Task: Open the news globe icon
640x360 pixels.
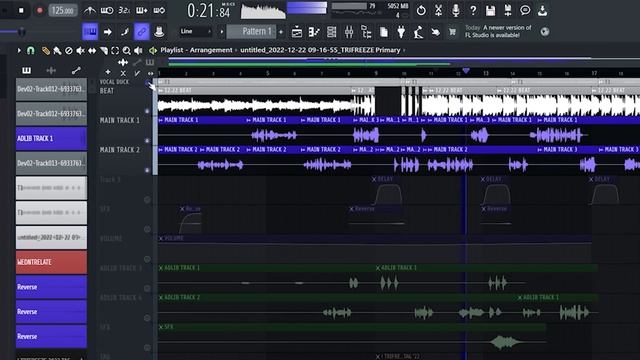Action: pyautogui.click(x=544, y=31)
